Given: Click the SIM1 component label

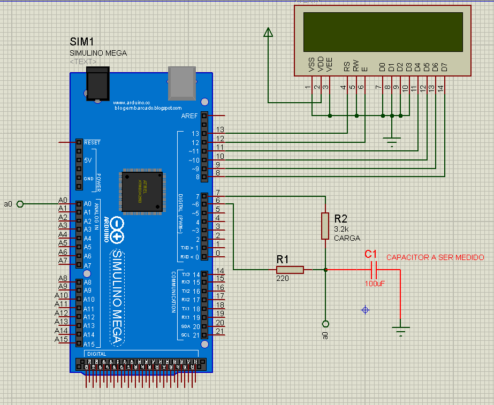Looking at the screenshot, I should [x=82, y=42].
